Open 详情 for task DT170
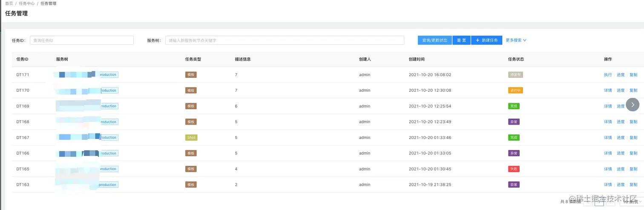The width and height of the screenshot is (644, 210). pos(608,91)
